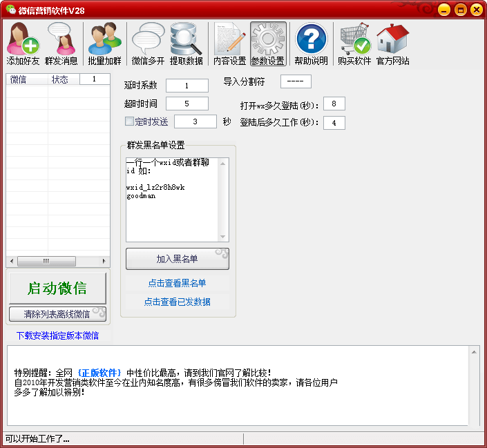
Task: Click the 清除列表离线微信 button
Action: (58, 314)
